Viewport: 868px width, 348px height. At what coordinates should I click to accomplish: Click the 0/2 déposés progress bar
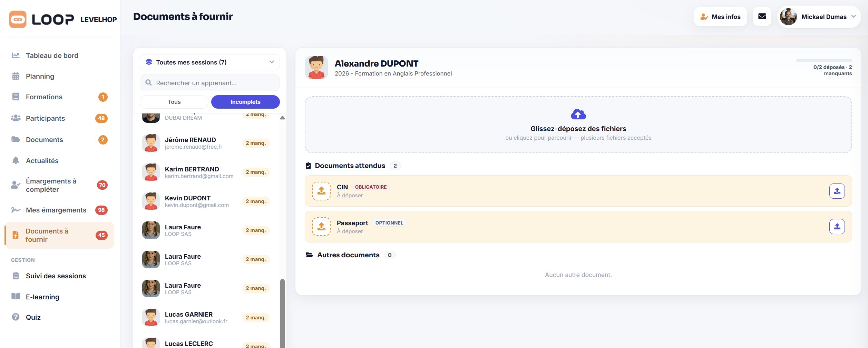tap(824, 60)
